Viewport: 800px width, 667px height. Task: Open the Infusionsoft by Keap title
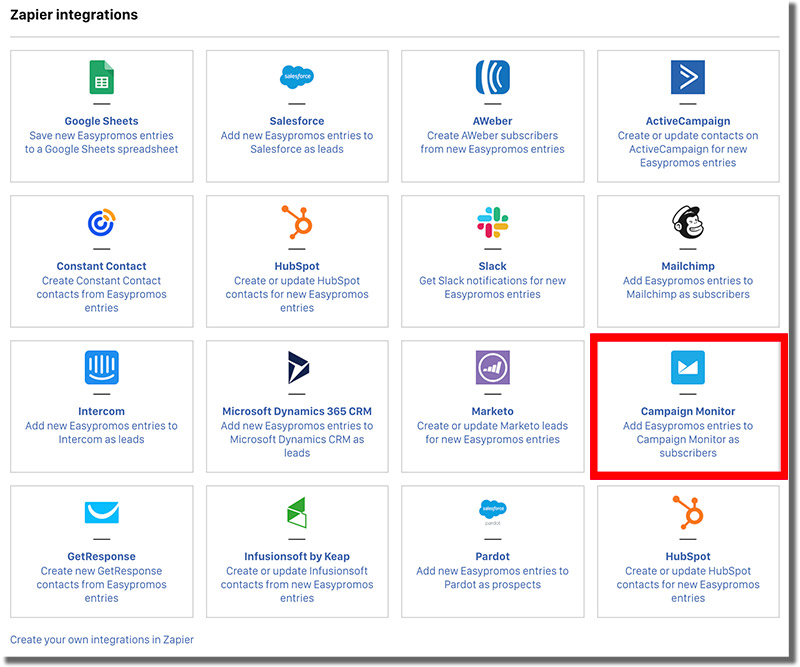[297, 556]
